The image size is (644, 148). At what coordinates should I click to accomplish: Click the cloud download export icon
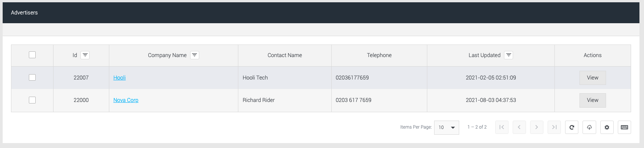589,127
